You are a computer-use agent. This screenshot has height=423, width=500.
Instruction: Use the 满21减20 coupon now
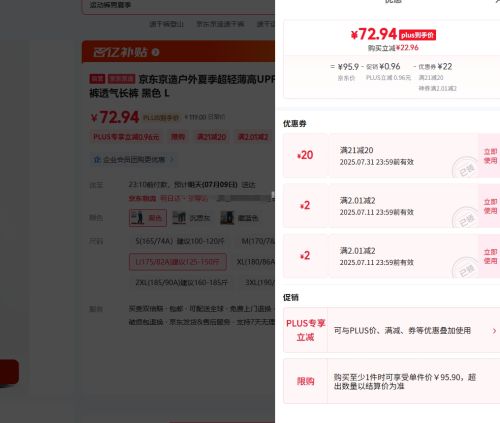[x=490, y=156]
